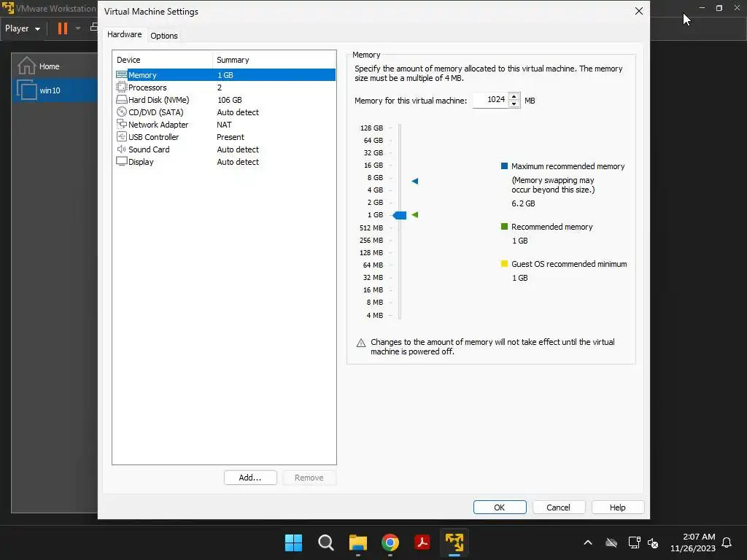Open Google Chrome from taskbar
The width and height of the screenshot is (747, 560).
[x=390, y=542]
